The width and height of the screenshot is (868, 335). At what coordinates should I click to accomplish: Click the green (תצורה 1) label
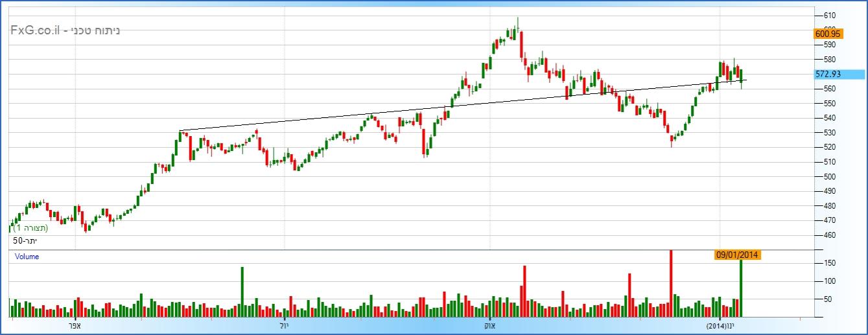click(31, 228)
